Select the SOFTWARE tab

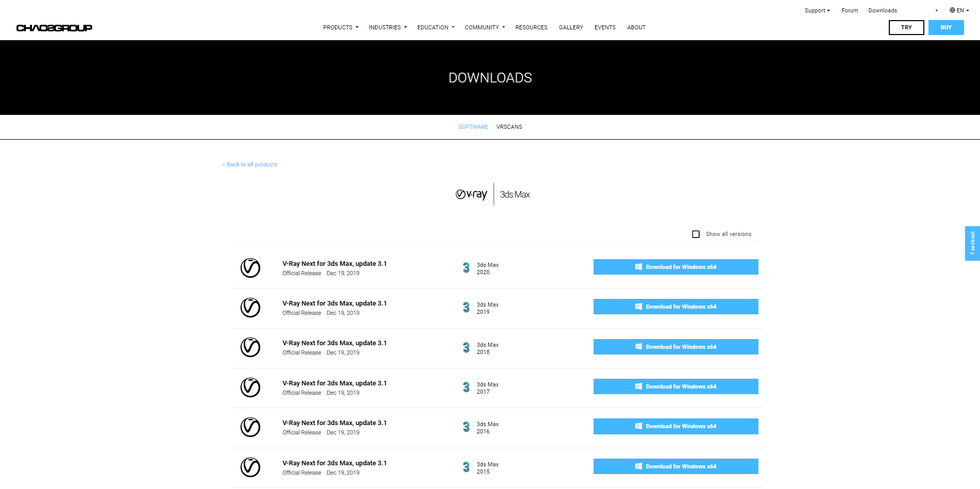(473, 127)
